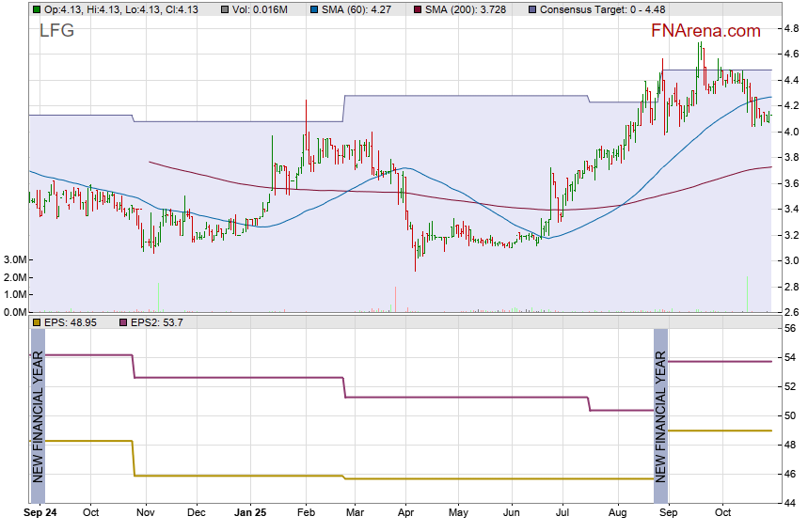Image resolution: width=808 pixels, height=532 pixels.
Task: Click the Consensus Target legend swatch
Action: (533, 8)
